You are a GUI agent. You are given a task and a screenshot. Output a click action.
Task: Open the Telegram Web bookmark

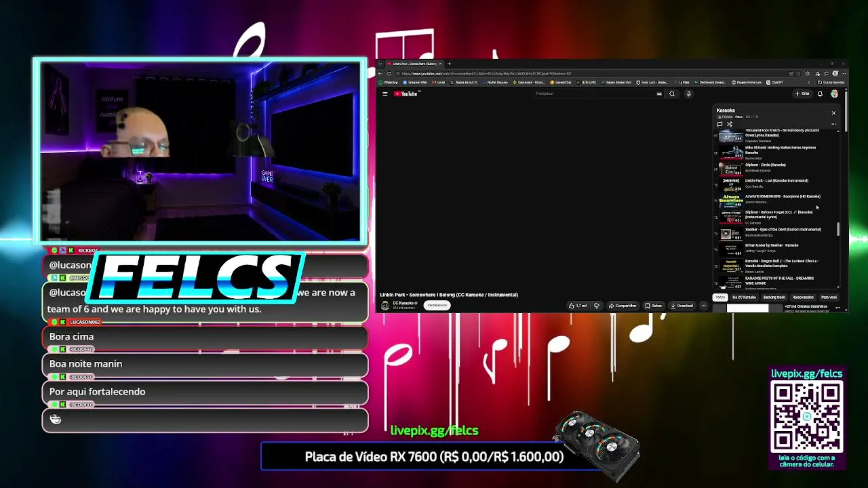point(414,83)
